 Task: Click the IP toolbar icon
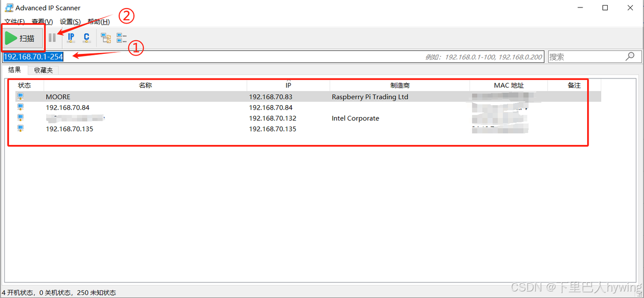[x=71, y=38]
